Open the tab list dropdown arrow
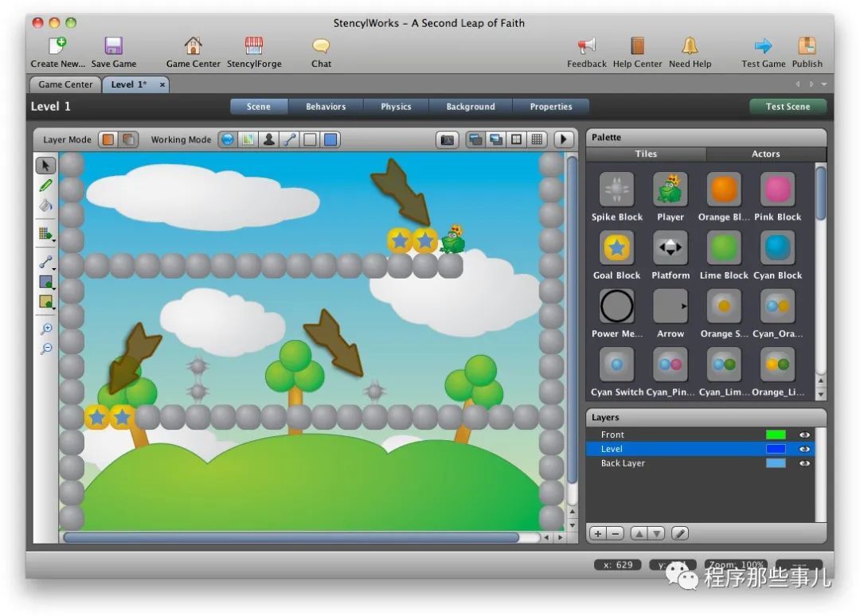Image resolution: width=860 pixels, height=616 pixels. pyautogui.click(x=824, y=84)
